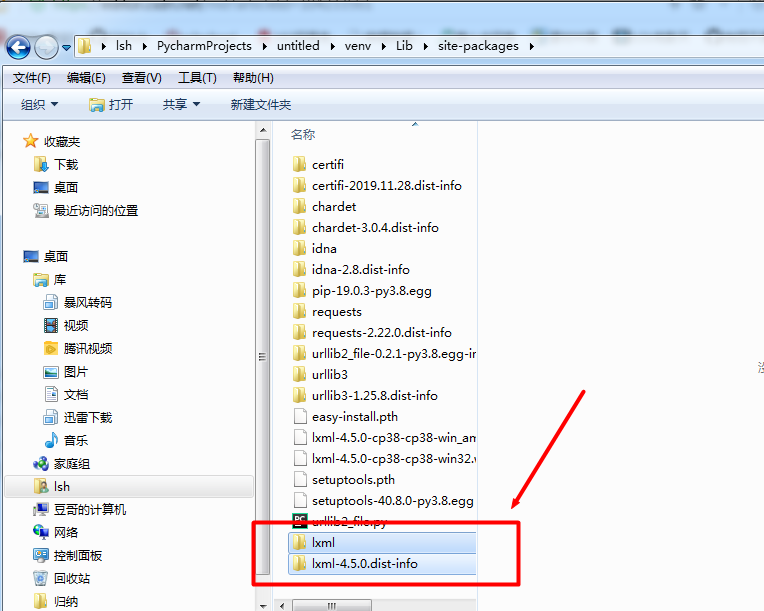Open the 共享 dropdown in toolbar
764x611 pixels.
[x=181, y=104]
